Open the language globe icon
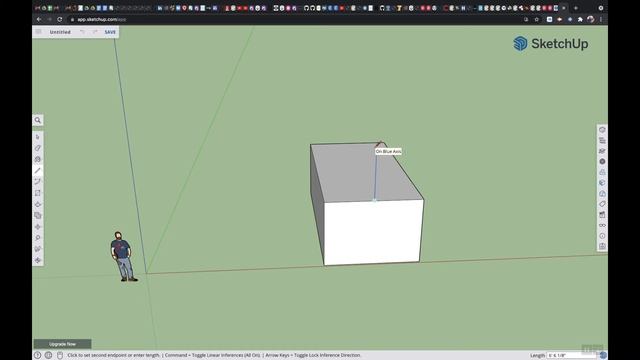Screen dimensions: 640x360 tap(49, 355)
